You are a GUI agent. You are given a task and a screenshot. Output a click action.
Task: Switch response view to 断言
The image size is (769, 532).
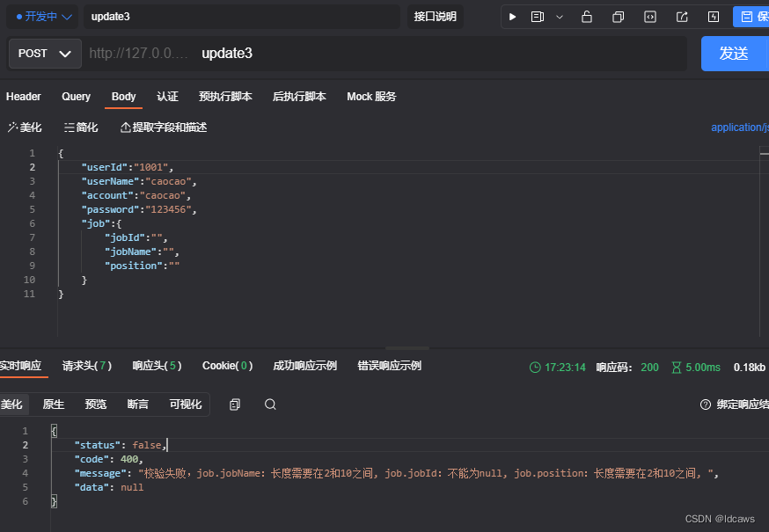point(138,404)
